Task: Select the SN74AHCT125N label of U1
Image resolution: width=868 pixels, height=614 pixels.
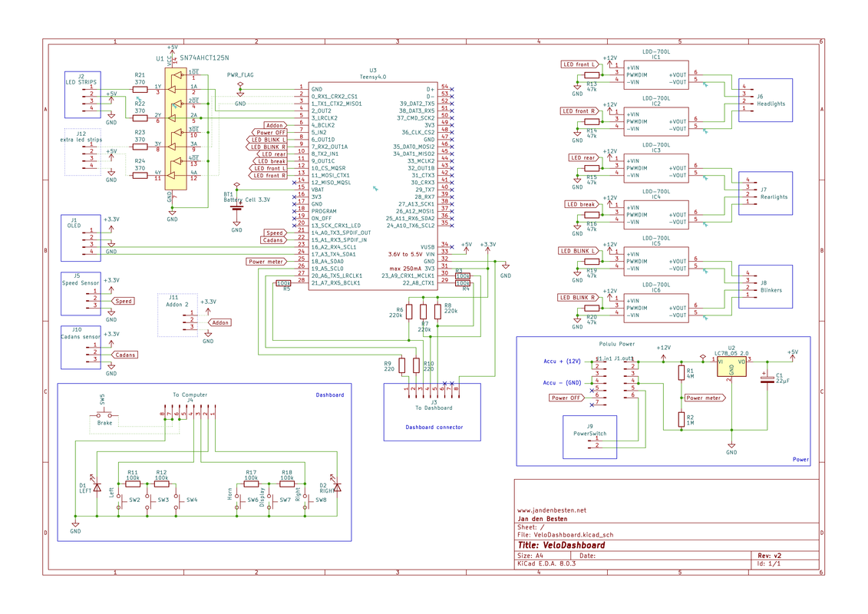Action: pos(204,58)
